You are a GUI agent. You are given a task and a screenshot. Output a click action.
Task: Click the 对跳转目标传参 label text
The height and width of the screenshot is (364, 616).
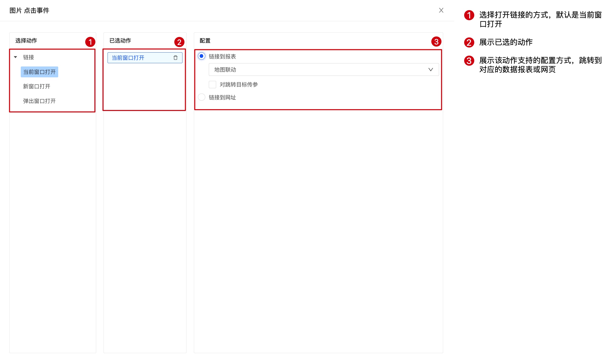tap(239, 84)
